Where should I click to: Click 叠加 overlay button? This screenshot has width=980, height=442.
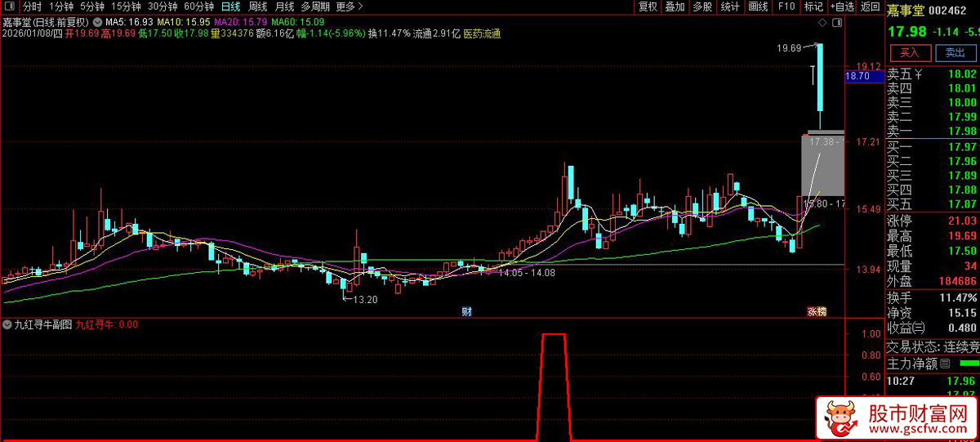click(x=675, y=7)
